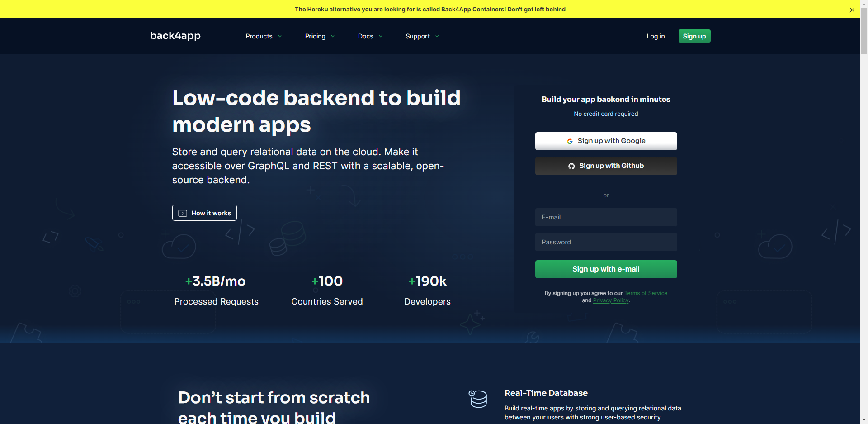Viewport: 868px width, 424px height.
Task: Click the Github octocat icon
Action: (571, 166)
